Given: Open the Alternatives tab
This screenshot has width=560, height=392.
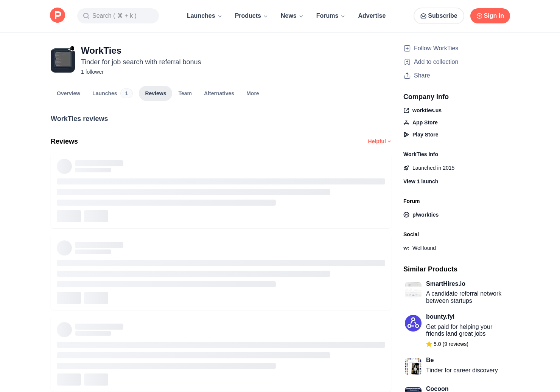Looking at the screenshot, I should (219, 93).
